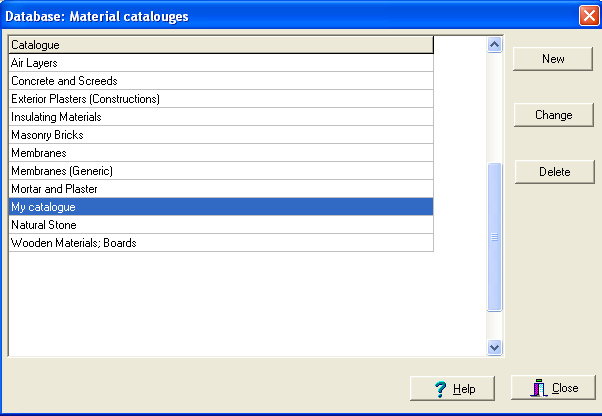Click the question mark Help icon

pyautogui.click(x=440, y=389)
